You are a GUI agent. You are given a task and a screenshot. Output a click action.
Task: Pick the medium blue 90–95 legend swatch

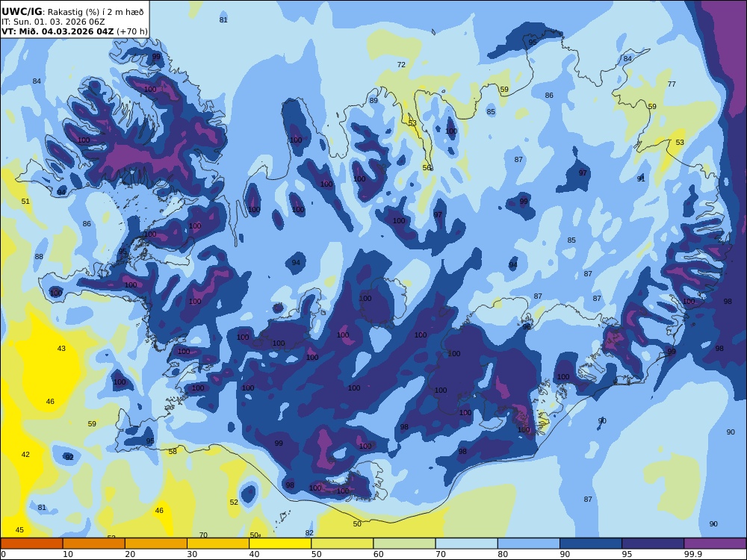pyautogui.click(x=591, y=544)
